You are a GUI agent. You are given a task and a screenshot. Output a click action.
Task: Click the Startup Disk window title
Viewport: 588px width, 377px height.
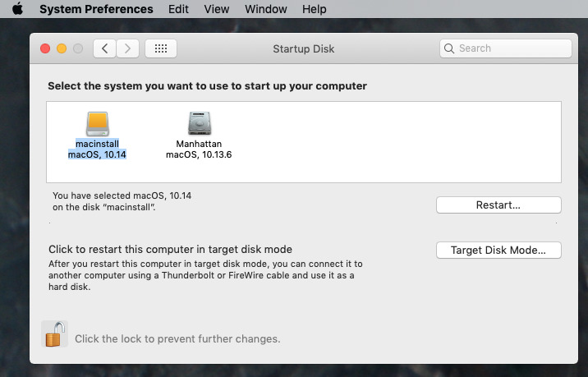coord(303,48)
